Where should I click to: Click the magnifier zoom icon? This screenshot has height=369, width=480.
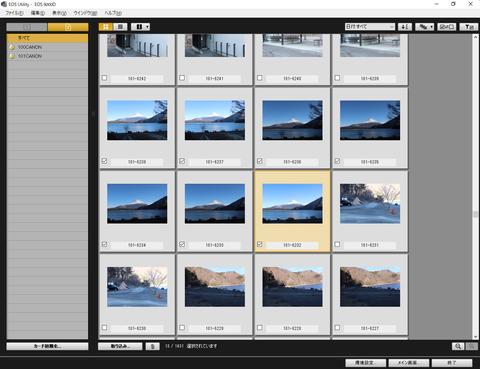point(458,346)
